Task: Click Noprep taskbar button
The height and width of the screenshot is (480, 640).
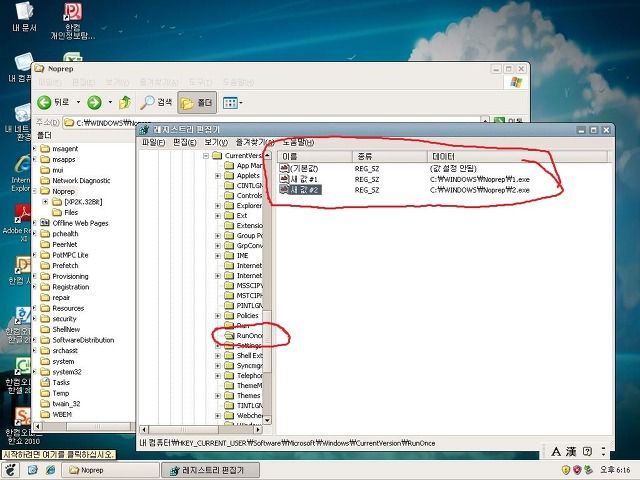Action: pos(110,470)
